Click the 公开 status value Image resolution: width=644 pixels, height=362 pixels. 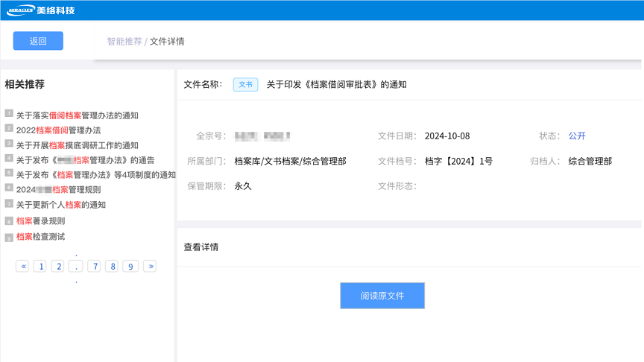click(x=577, y=136)
